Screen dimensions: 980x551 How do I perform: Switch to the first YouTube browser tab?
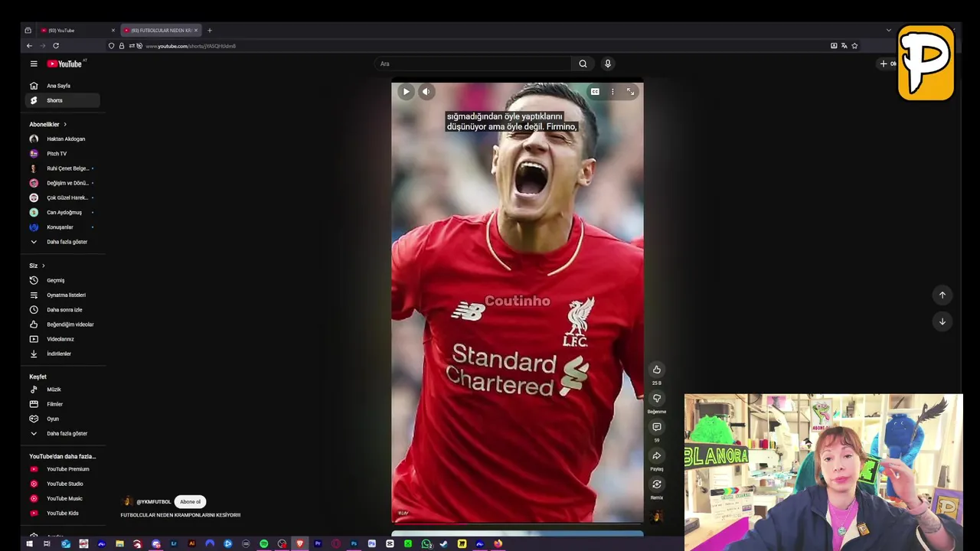[x=77, y=31]
